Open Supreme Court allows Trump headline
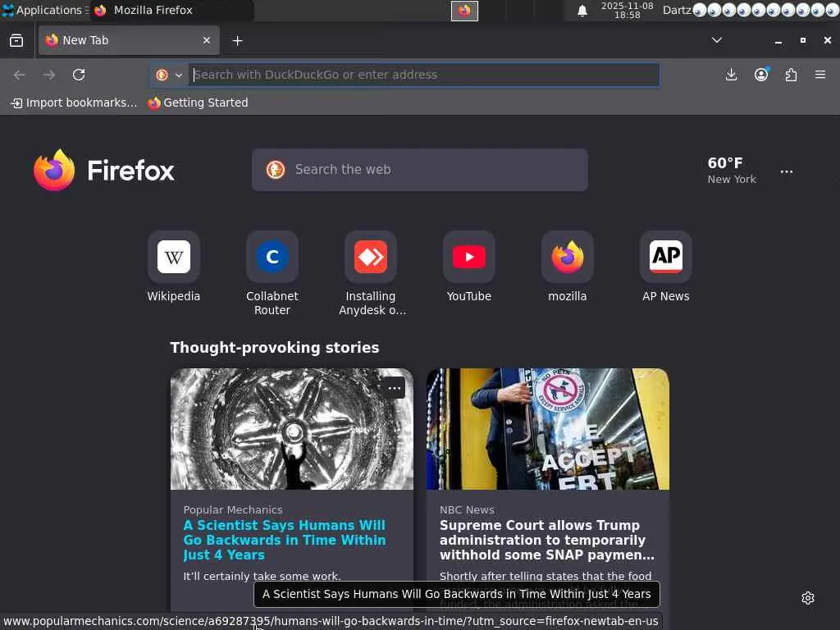 [547, 540]
